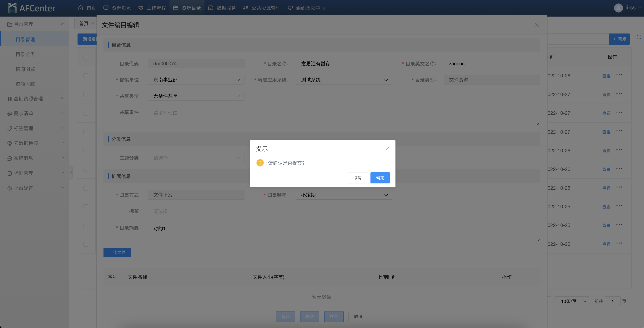
Task: Toggle the select-all checkbox in the table header
Action: click(x=86, y=57)
